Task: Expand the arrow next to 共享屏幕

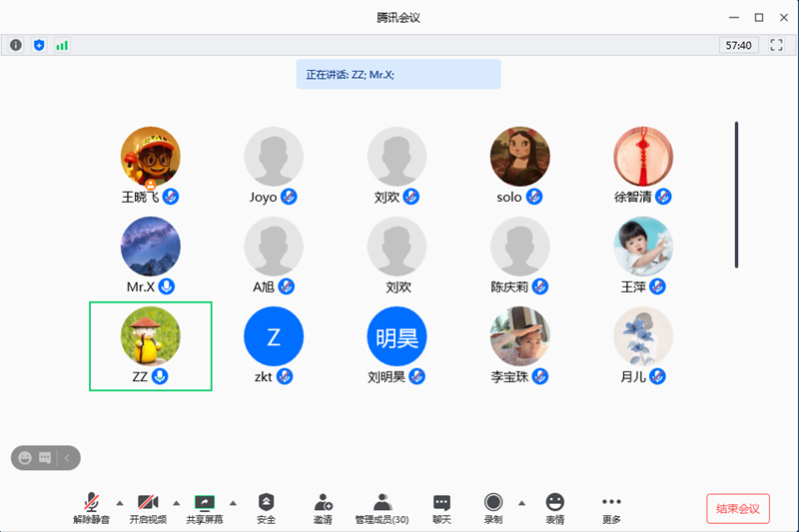Action: pos(233,502)
